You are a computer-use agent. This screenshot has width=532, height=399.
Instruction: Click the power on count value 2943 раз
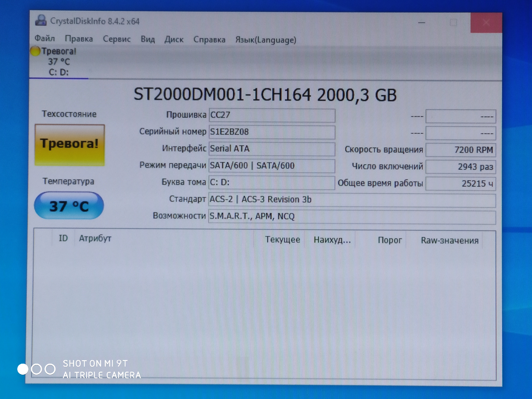[461, 167]
